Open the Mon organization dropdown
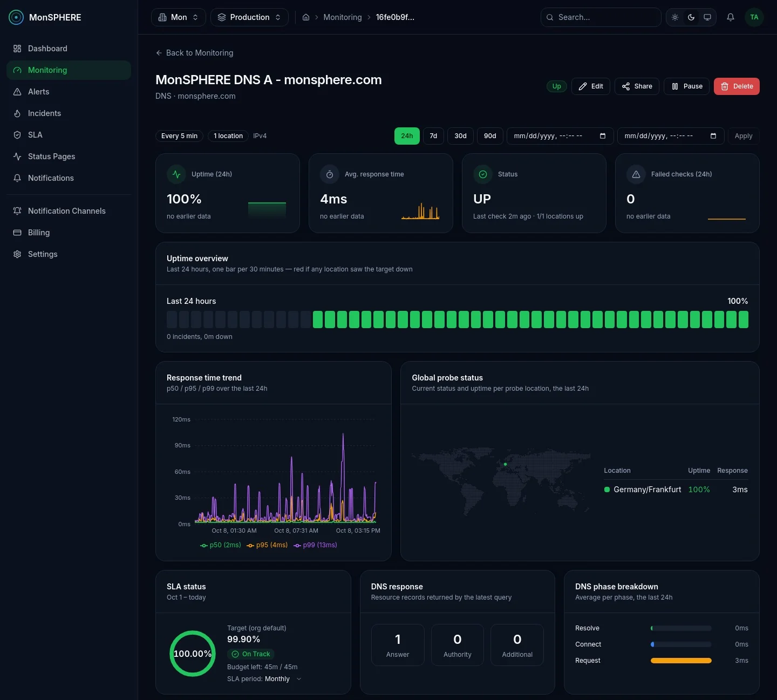The width and height of the screenshot is (777, 700). click(x=179, y=17)
